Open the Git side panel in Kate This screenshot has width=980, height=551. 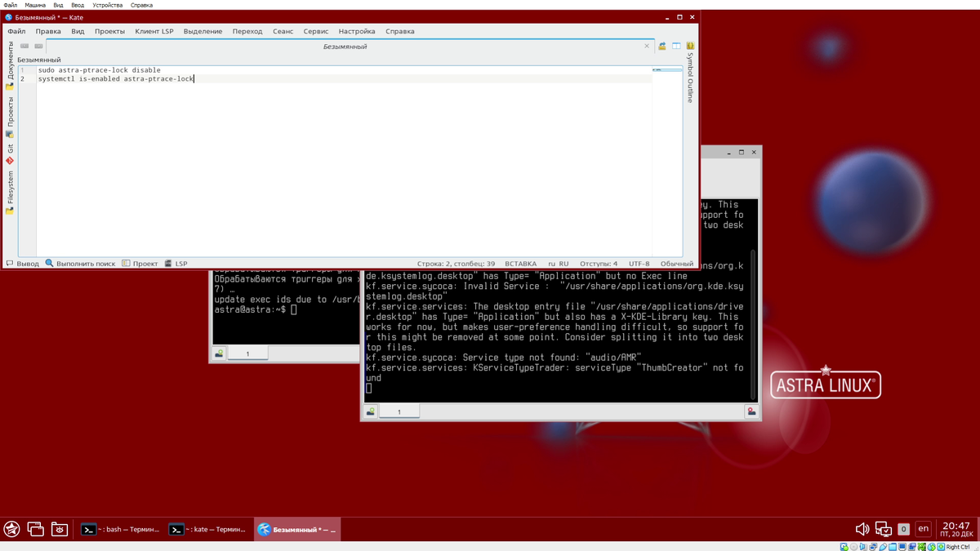click(x=10, y=153)
